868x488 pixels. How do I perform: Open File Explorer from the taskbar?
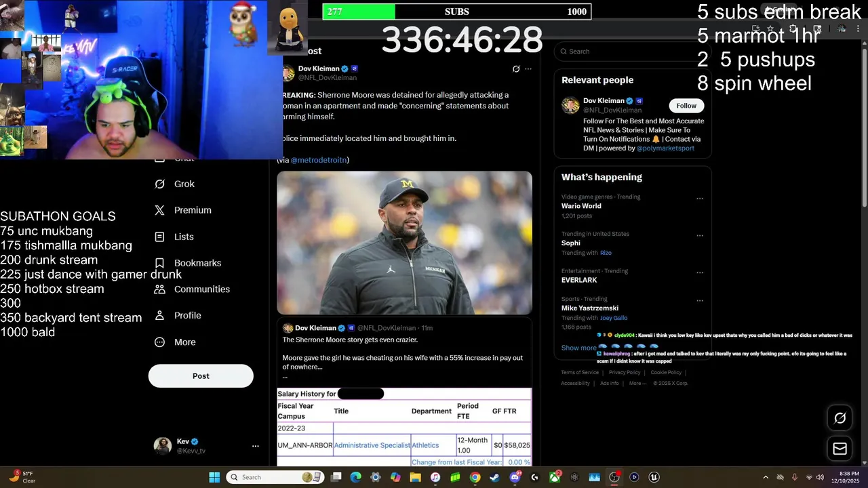point(415,477)
